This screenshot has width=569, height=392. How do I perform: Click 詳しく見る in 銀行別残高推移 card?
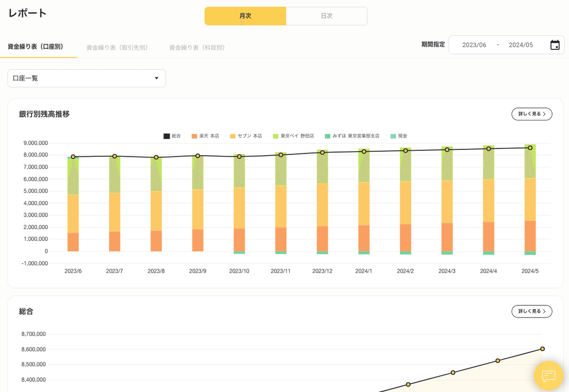tap(532, 114)
